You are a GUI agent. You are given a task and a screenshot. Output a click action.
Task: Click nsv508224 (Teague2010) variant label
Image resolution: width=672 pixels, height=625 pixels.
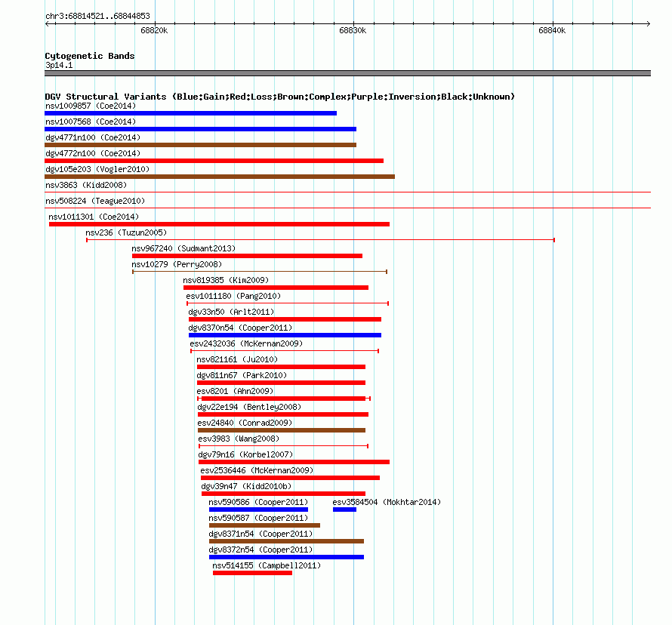95,201
